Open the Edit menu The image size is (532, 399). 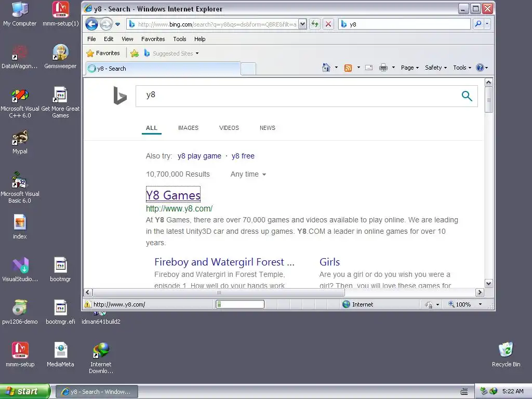[x=109, y=39]
